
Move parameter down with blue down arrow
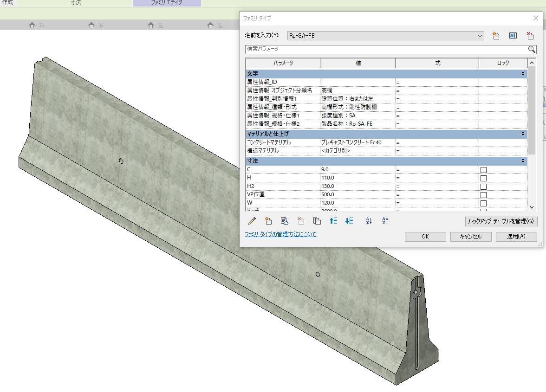pyautogui.click(x=349, y=221)
